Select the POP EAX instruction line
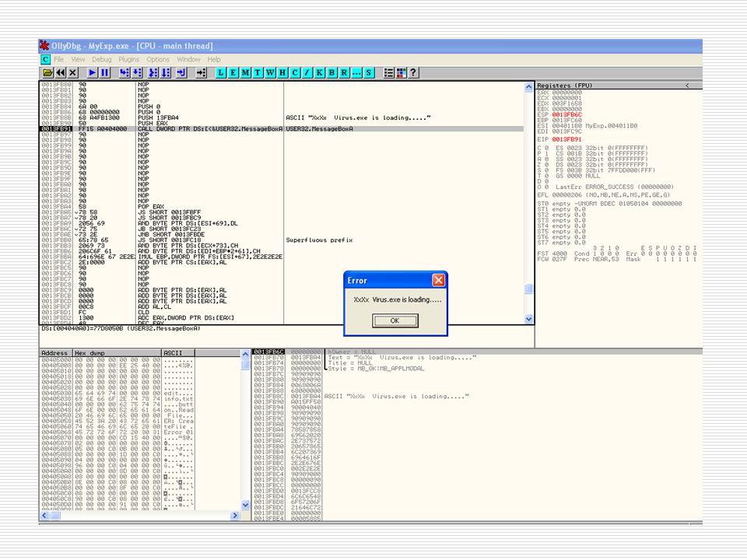The height and width of the screenshot is (560, 747). click(282, 207)
